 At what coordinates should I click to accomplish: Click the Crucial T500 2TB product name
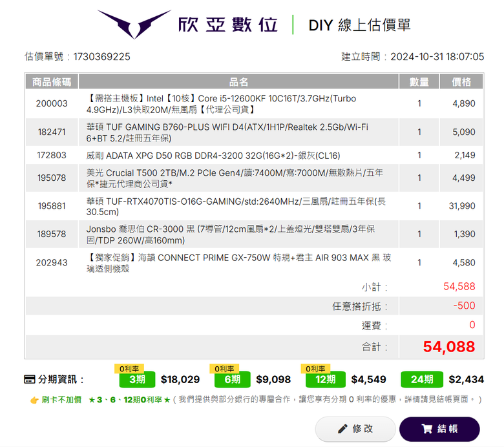coord(235,178)
